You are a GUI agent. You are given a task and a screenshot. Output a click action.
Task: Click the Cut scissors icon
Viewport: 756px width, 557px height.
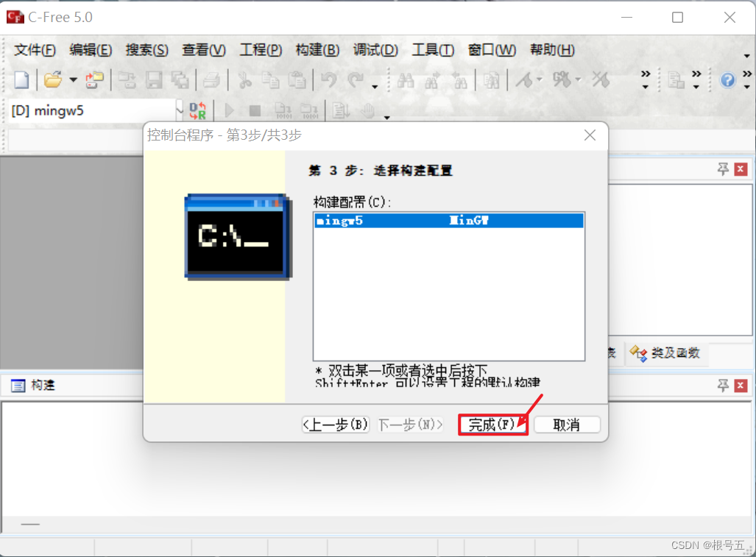(245, 79)
